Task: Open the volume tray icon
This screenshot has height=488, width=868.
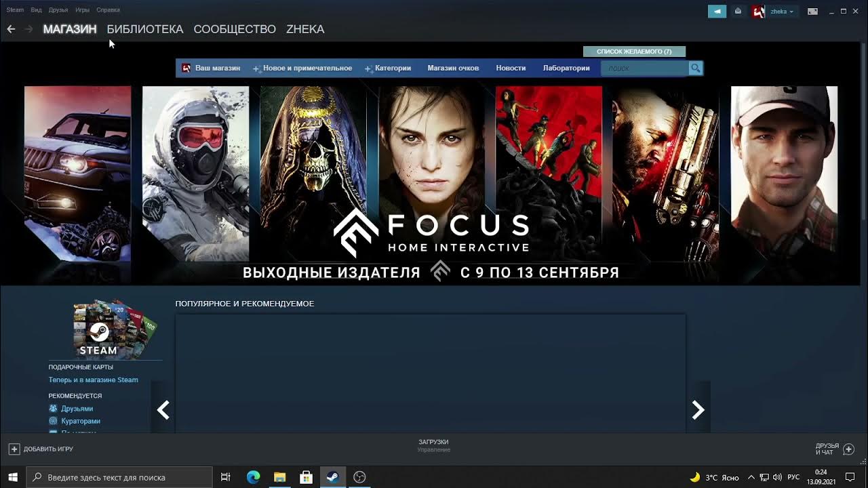Action: pyautogui.click(x=777, y=477)
